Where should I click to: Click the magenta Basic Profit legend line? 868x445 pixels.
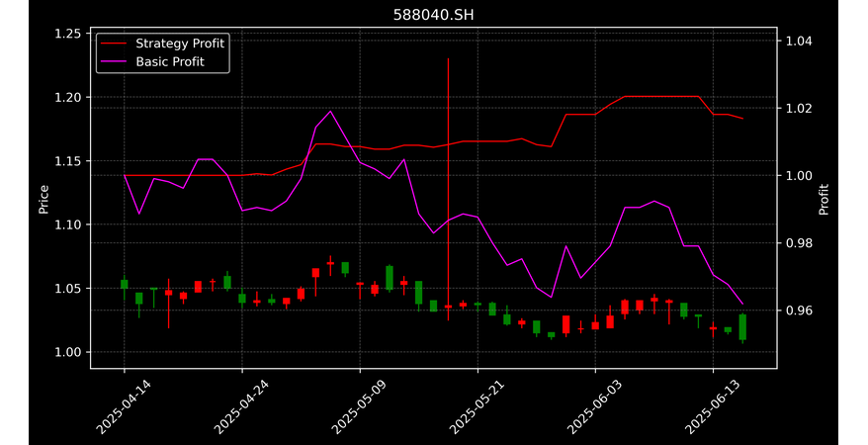[x=115, y=62]
